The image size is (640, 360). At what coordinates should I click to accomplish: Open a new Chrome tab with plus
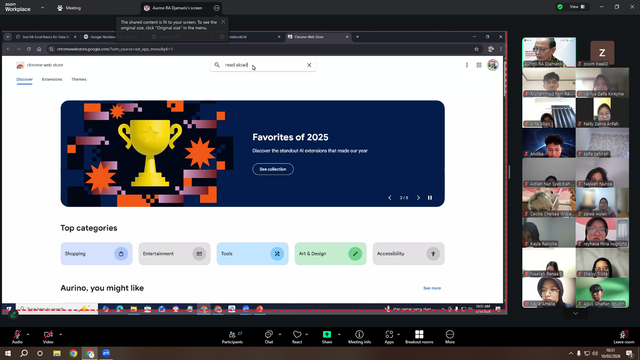pyautogui.click(x=358, y=37)
